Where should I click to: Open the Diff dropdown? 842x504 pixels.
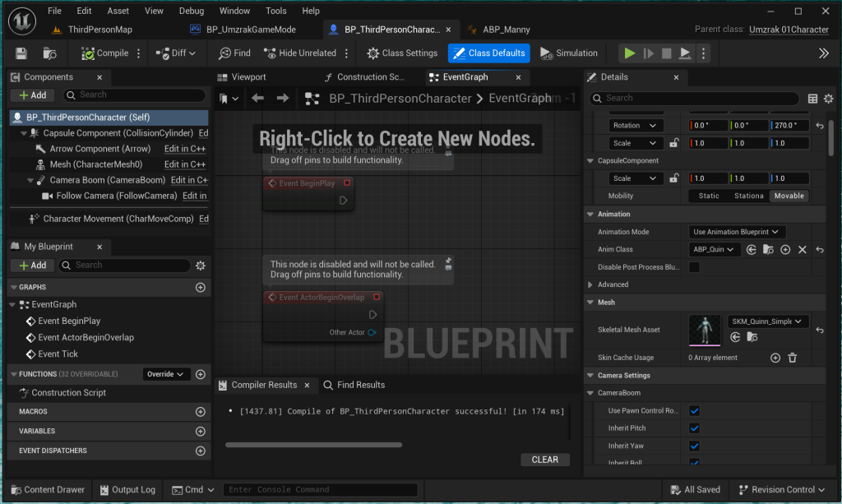coord(176,53)
